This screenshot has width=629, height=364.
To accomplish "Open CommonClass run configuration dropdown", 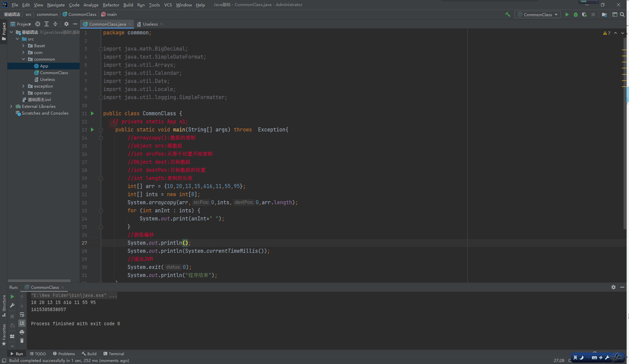I will coord(538,14).
